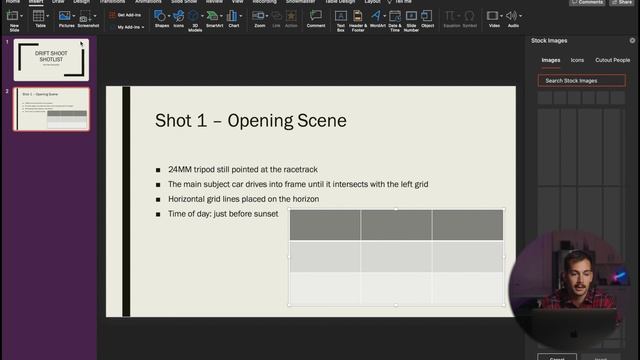The image size is (640, 360).
Task: Click the Table grid icon
Action: click(x=38, y=16)
